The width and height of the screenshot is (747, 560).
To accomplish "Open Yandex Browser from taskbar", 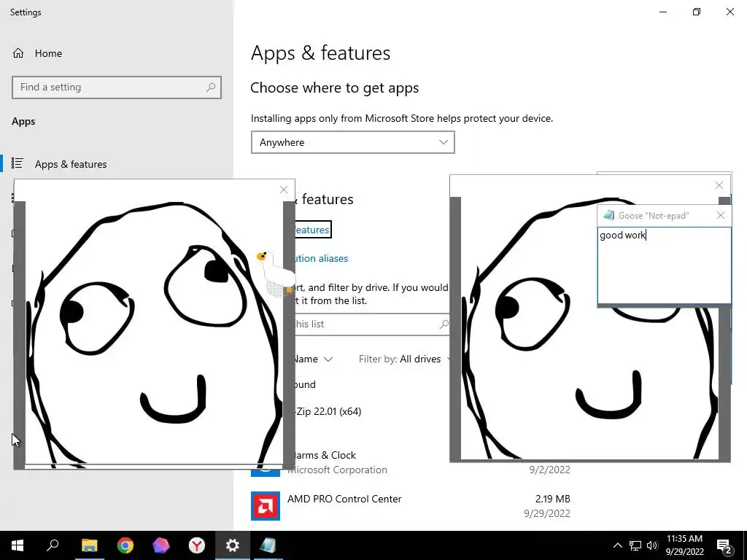I will [x=197, y=545].
